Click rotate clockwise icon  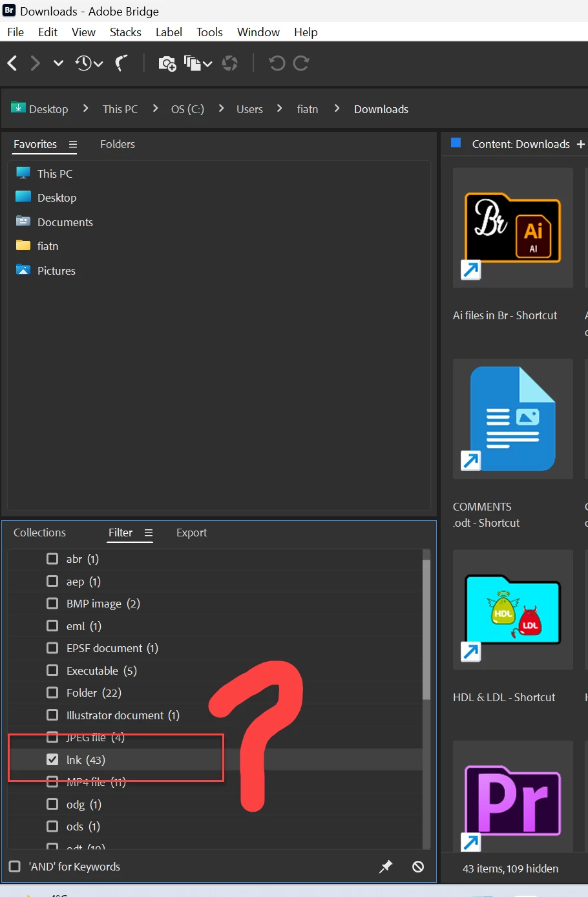click(x=301, y=63)
